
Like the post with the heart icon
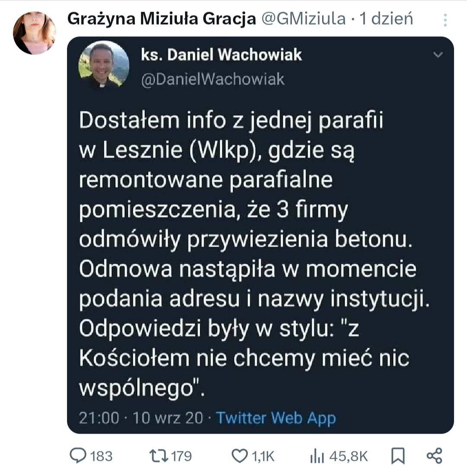pos(238,456)
